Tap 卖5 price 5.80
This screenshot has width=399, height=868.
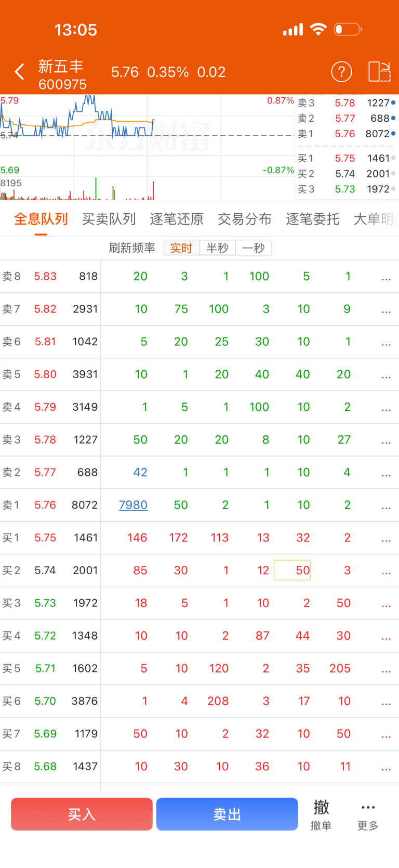45,374
